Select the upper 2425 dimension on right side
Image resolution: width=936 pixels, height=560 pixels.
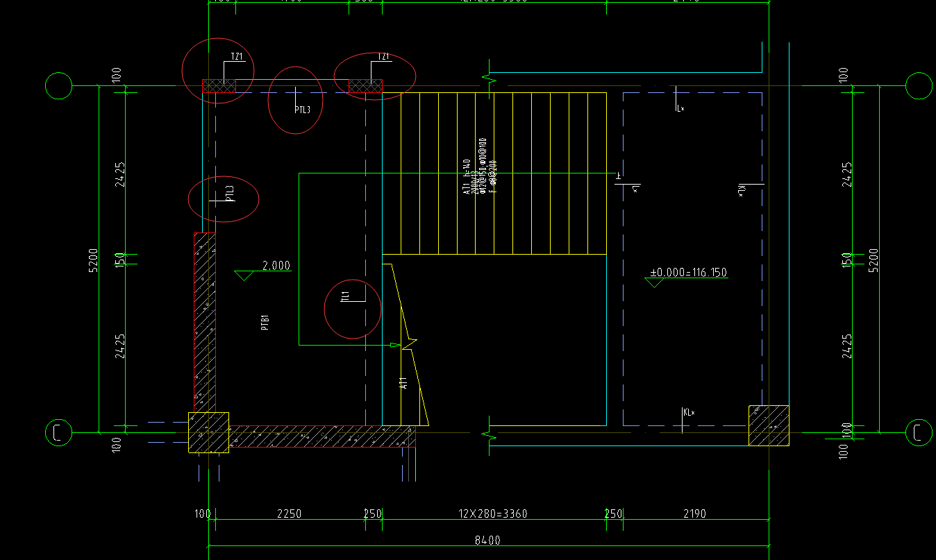point(846,174)
